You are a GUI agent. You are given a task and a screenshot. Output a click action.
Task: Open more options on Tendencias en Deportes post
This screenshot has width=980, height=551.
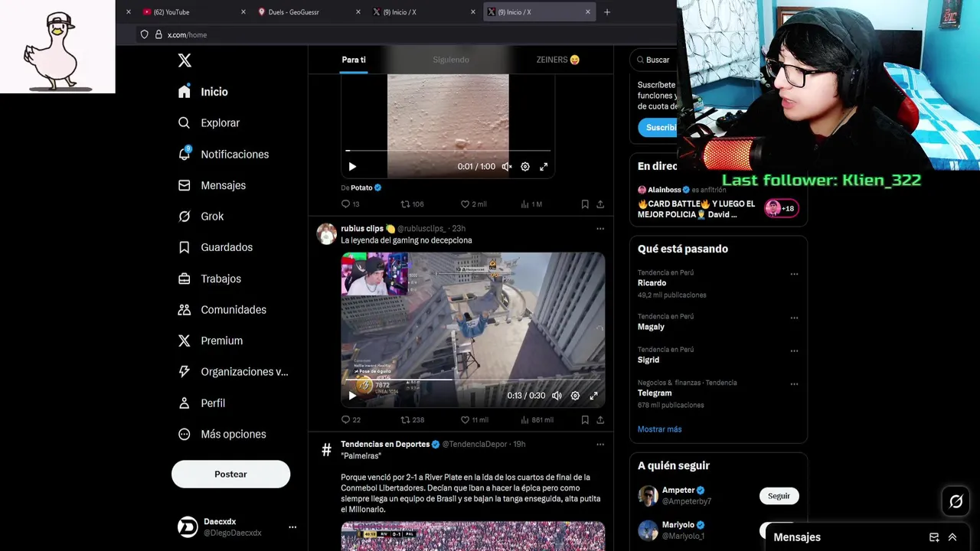pos(600,445)
